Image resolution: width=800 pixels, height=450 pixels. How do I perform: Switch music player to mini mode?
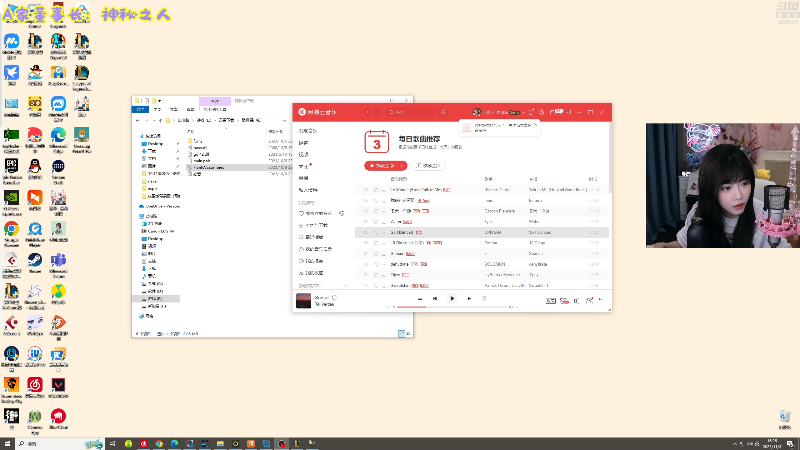[x=568, y=112]
